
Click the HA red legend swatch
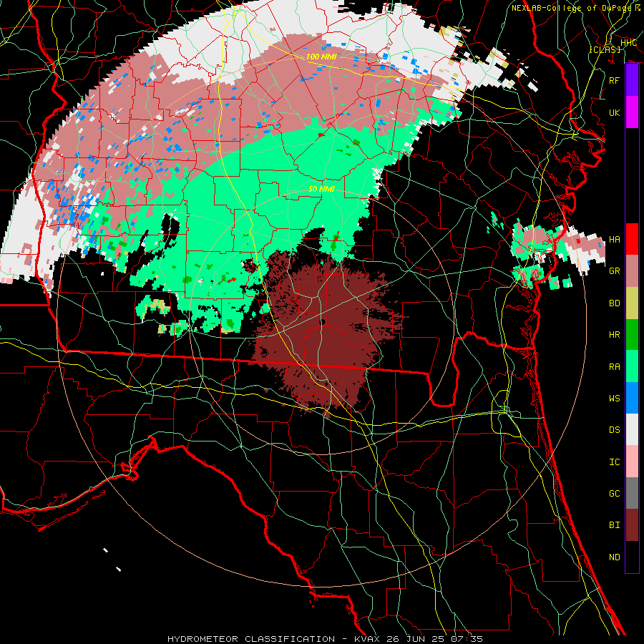tap(632, 239)
